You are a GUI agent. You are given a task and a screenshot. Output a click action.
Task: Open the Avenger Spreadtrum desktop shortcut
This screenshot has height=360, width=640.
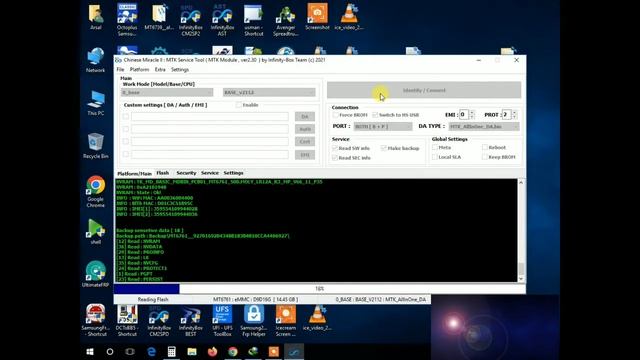285,19
